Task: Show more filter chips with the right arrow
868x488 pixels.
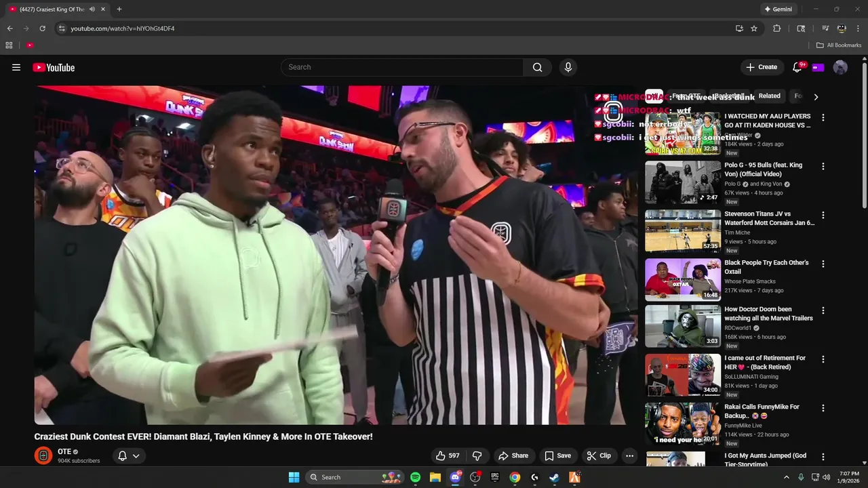Action: (x=816, y=97)
